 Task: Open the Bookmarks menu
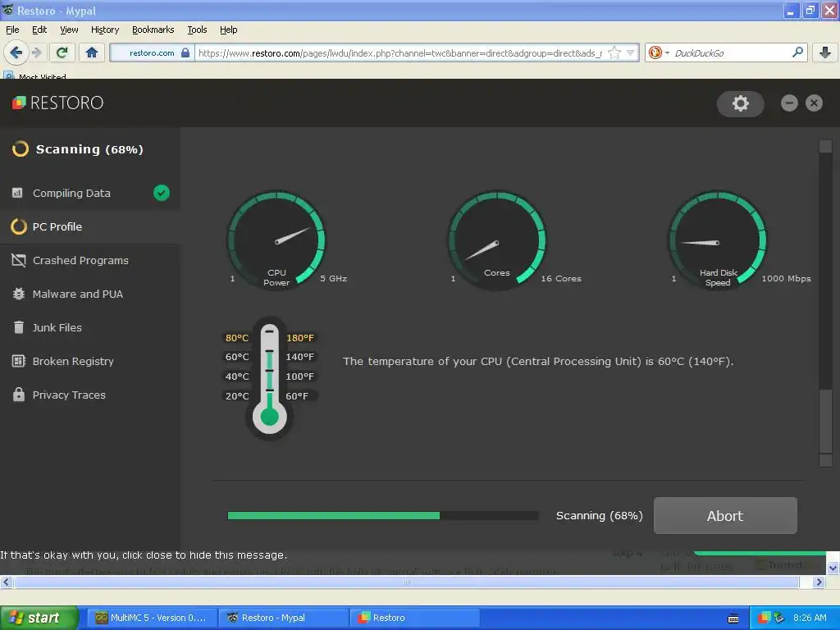[x=153, y=30]
